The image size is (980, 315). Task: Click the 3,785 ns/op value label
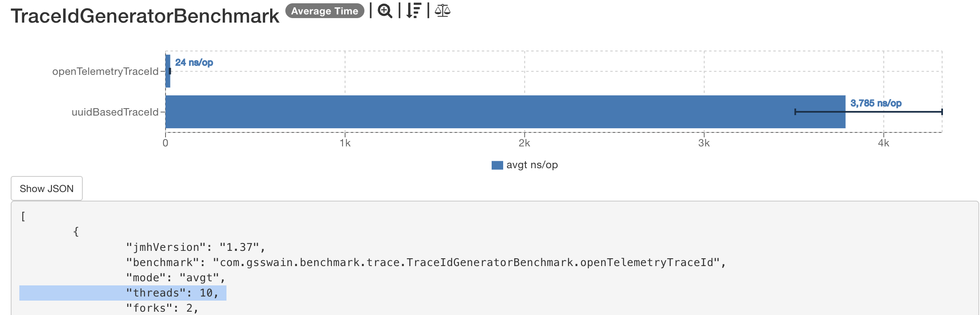click(876, 103)
